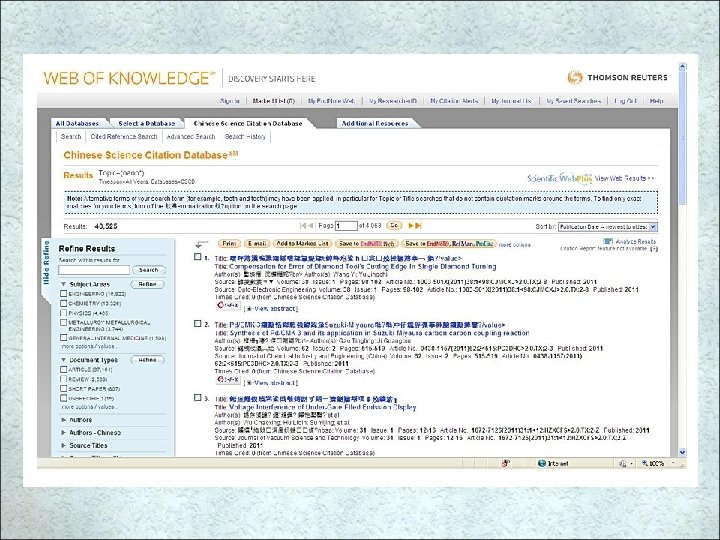The image size is (720, 540).
Task: Click the page number input field
Action: click(346, 226)
